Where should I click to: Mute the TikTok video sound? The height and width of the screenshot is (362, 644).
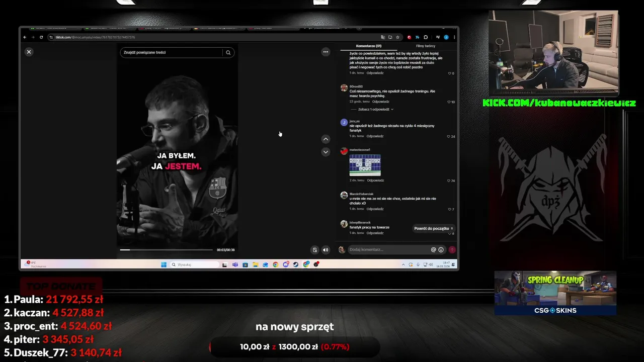[x=326, y=250]
